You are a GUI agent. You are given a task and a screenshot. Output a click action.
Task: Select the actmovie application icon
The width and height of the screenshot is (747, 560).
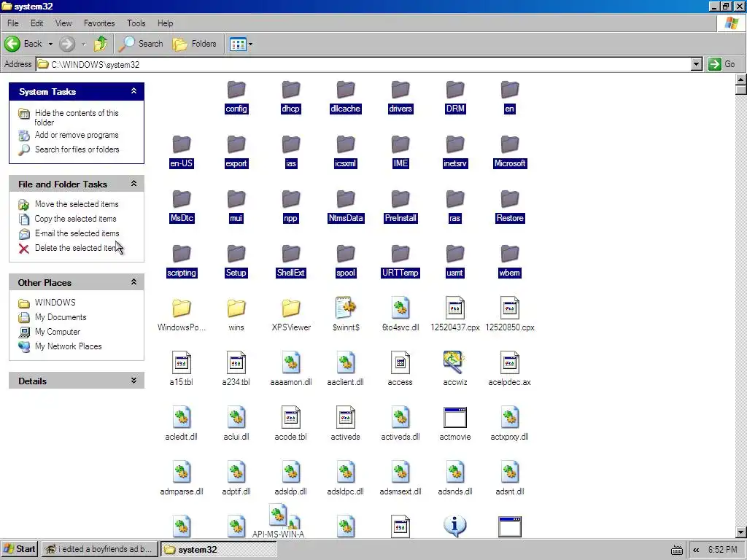point(455,418)
